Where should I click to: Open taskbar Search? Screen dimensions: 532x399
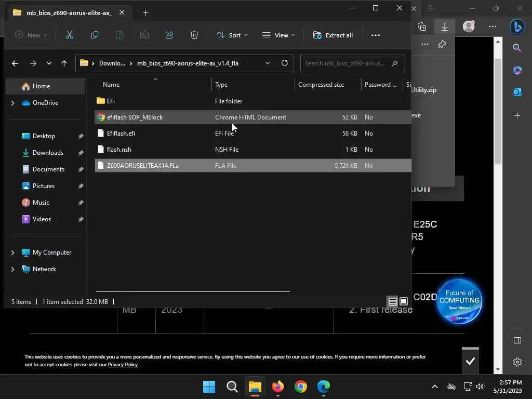click(232, 387)
